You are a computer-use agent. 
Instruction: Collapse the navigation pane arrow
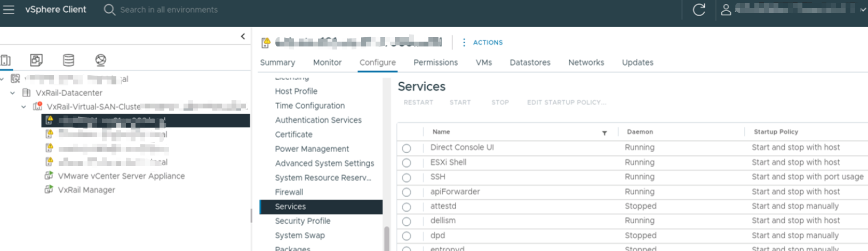[243, 36]
